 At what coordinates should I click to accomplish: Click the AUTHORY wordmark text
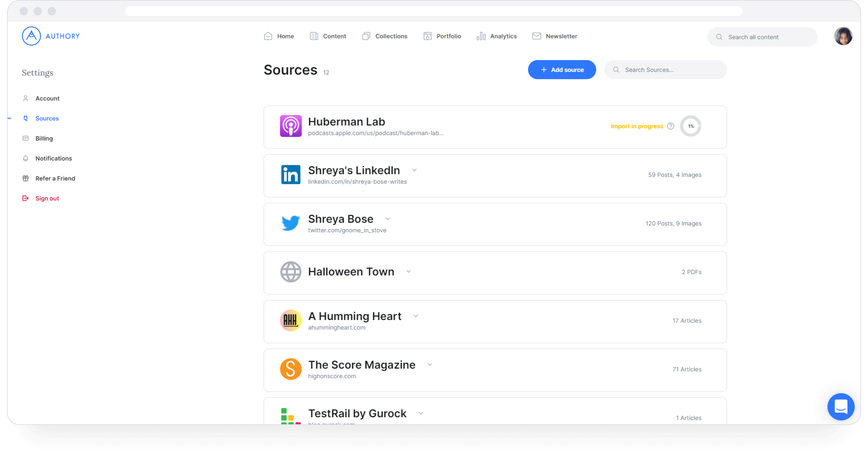63,36
